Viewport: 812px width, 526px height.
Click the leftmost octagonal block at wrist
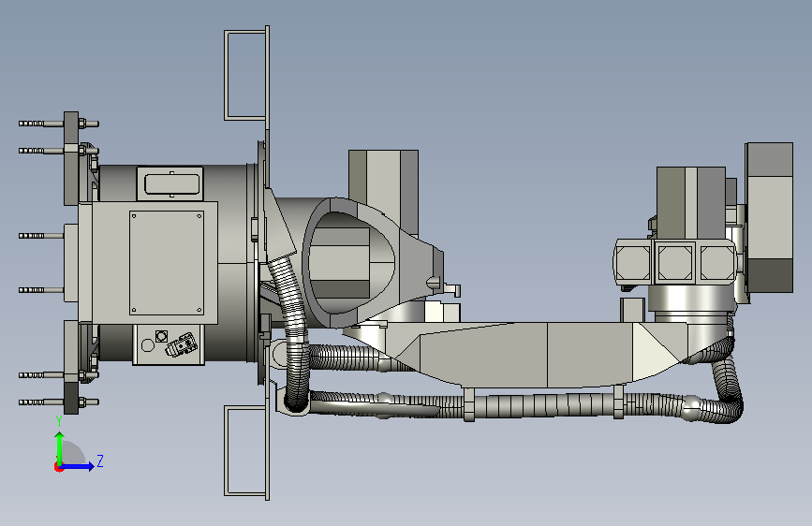(x=633, y=262)
